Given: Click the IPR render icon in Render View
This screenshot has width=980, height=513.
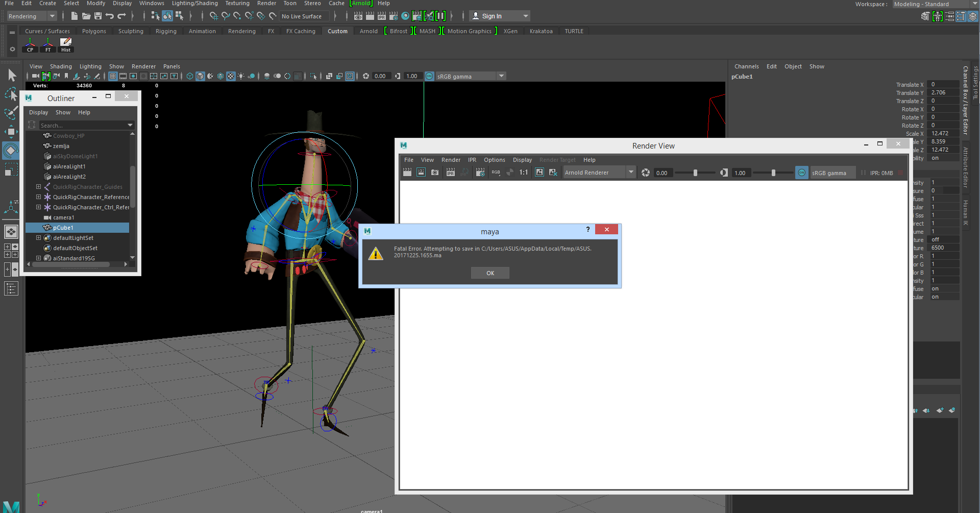Looking at the screenshot, I should point(451,173).
